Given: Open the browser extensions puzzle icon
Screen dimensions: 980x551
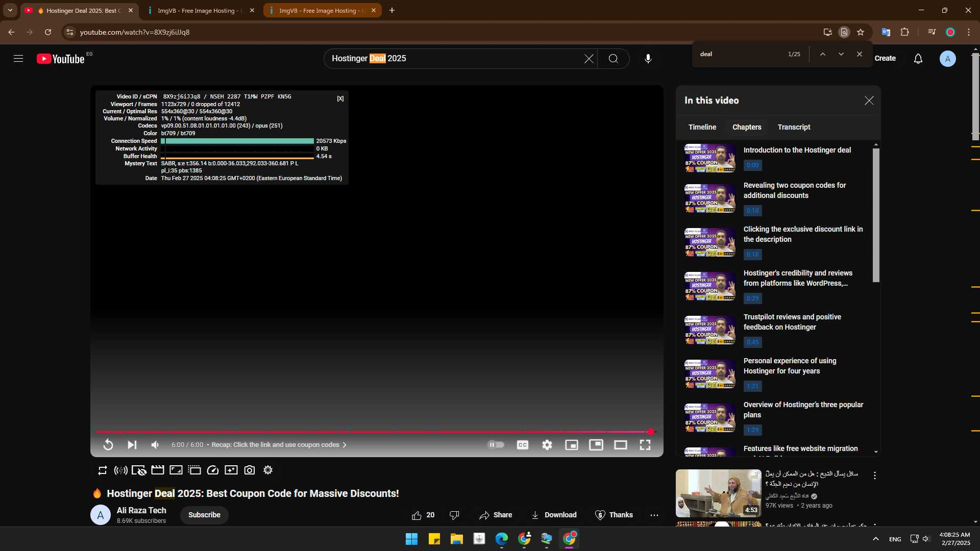Looking at the screenshot, I should point(904,32).
